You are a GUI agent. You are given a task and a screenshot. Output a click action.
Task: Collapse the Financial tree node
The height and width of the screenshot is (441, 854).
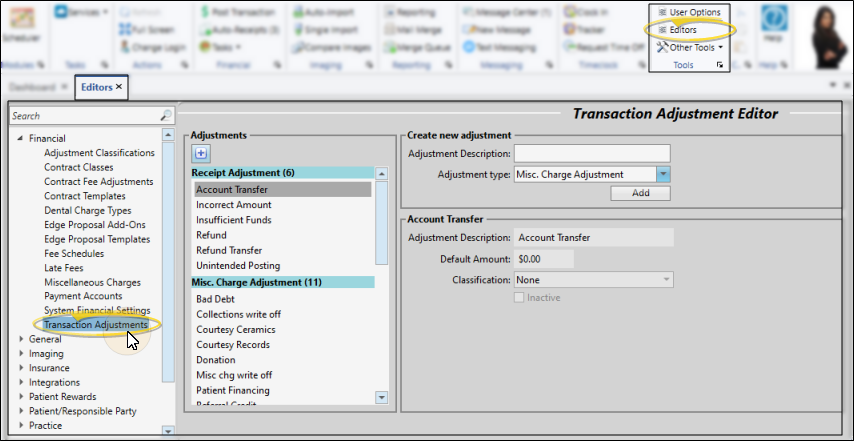click(x=21, y=139)
